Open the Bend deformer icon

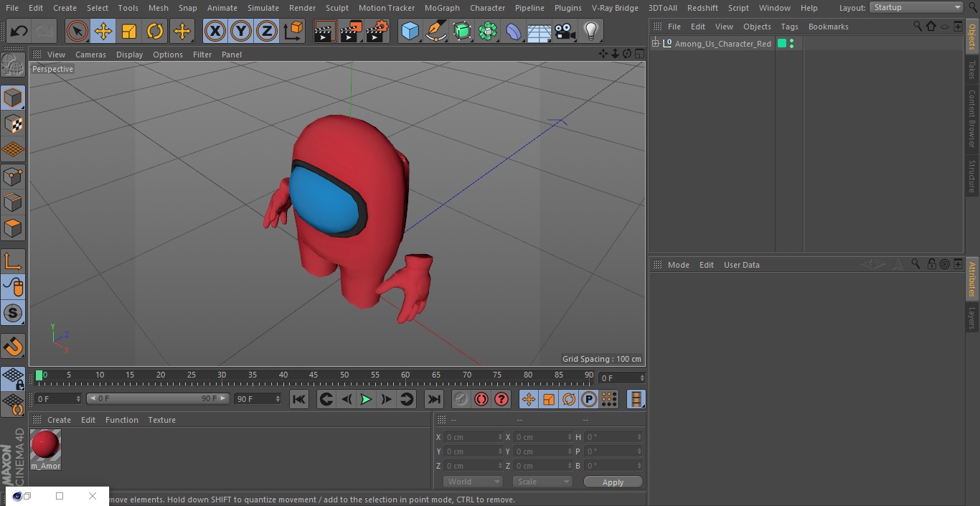point(514,31)
